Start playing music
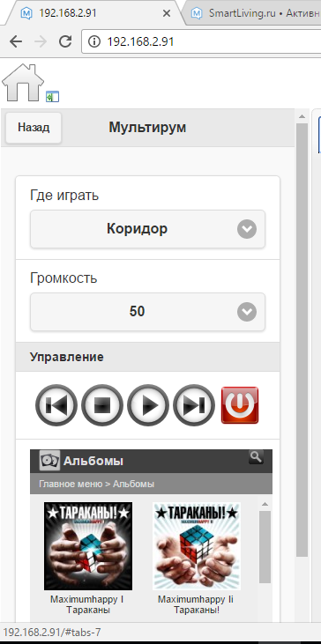 click(x=148, y=405)
